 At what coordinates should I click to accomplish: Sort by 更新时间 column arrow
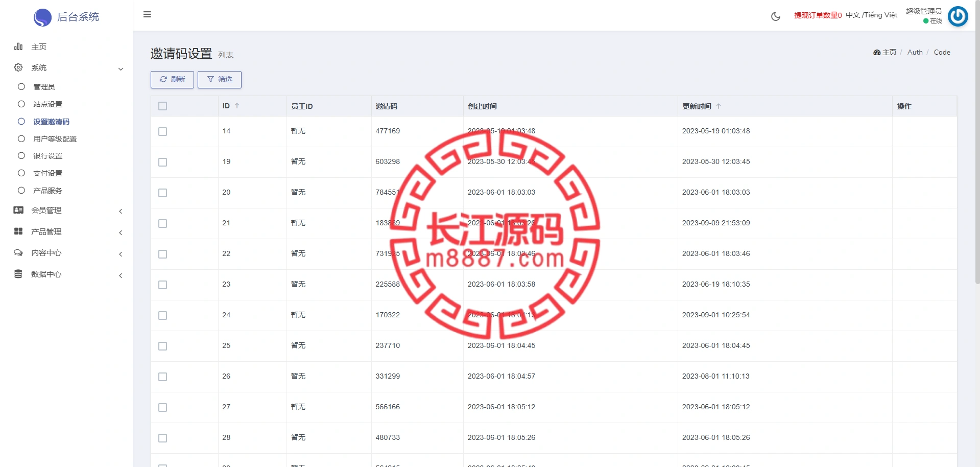click(x=719, y=106)
